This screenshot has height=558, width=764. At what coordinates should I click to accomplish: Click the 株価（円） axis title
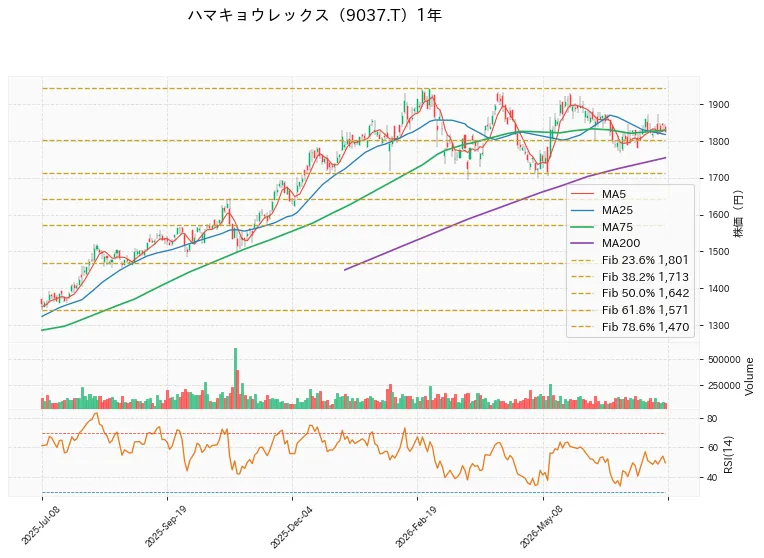[x=739, y=214]
